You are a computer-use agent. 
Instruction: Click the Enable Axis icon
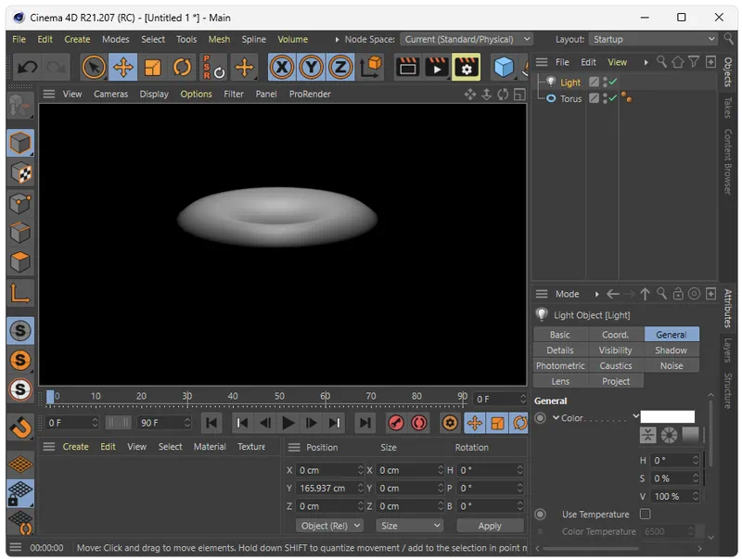19,293
